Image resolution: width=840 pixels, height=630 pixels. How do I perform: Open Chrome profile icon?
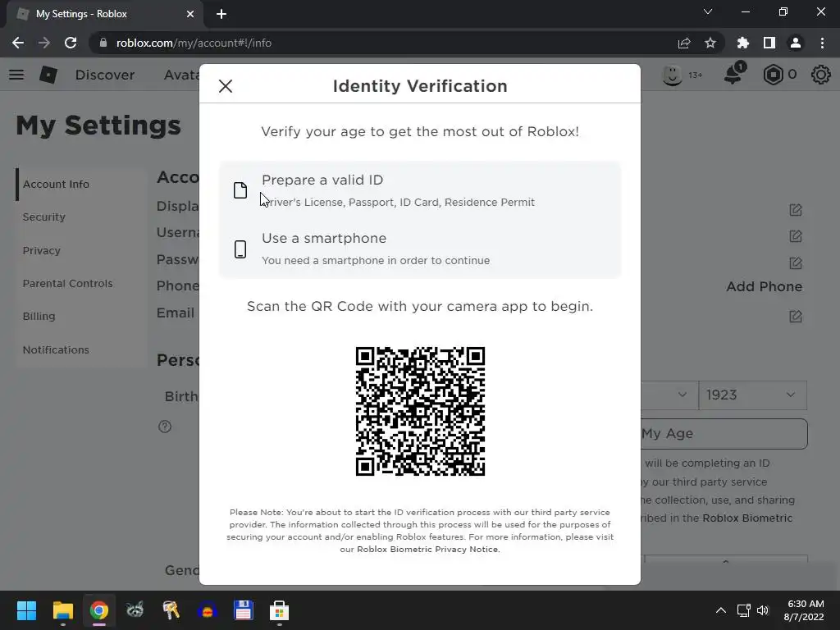pos(796,43)
